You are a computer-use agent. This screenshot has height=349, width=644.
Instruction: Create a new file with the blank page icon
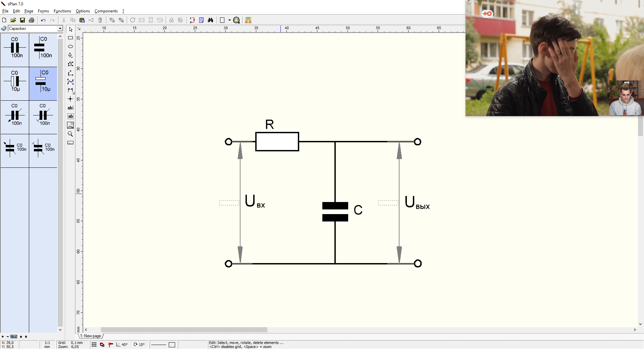4,20
